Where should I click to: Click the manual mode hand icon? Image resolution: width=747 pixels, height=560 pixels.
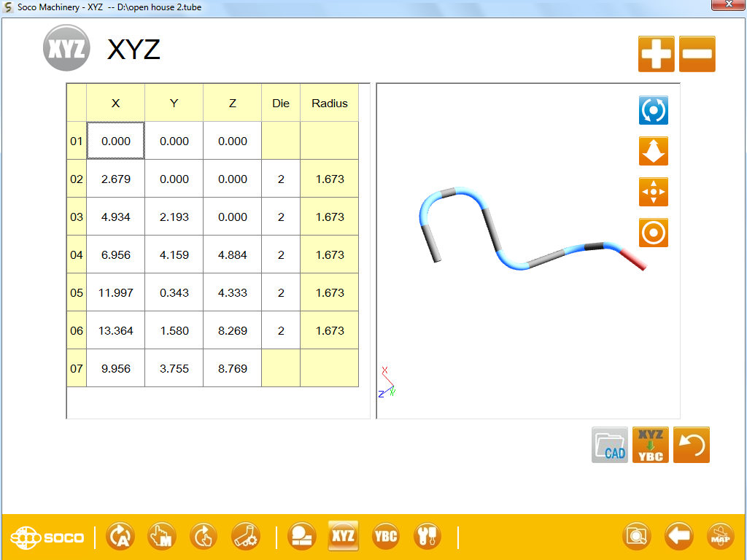coord(161,537)
